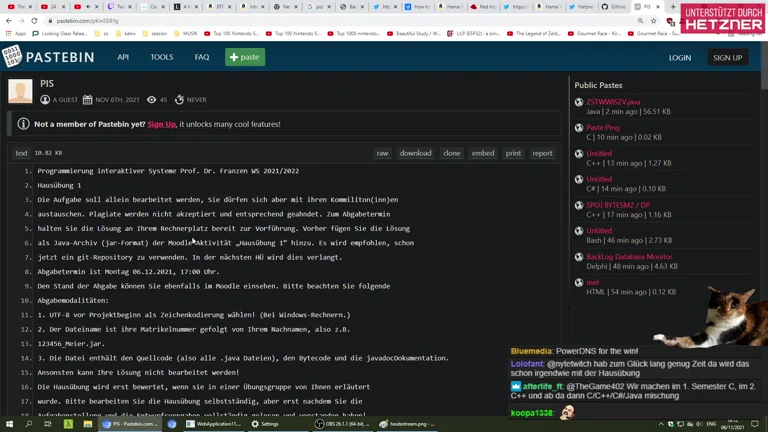Reload the page with refresh icon
The width and height of the screenshot is (768, 432).
pos(34,21)
